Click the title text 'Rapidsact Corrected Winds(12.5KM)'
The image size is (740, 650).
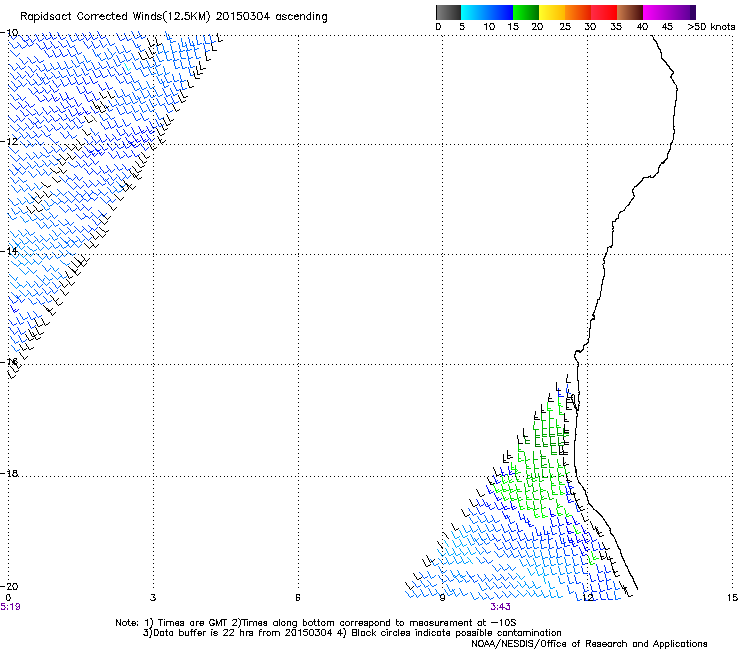(x=115, y=17)
